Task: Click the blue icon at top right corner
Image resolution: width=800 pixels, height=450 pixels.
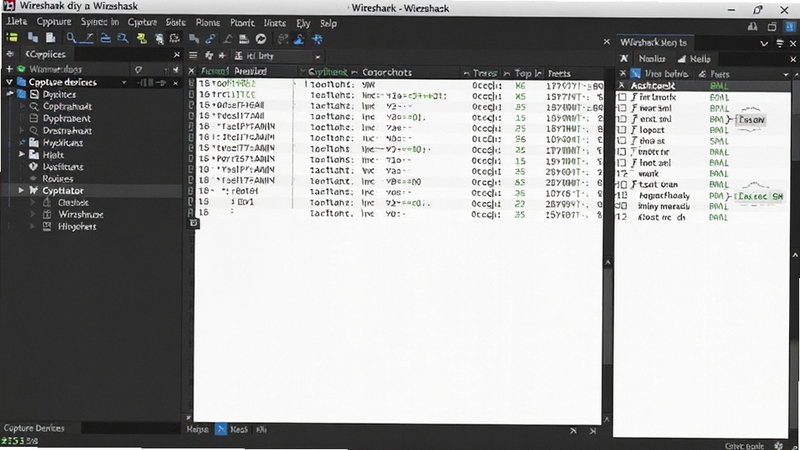Action: 790,27
